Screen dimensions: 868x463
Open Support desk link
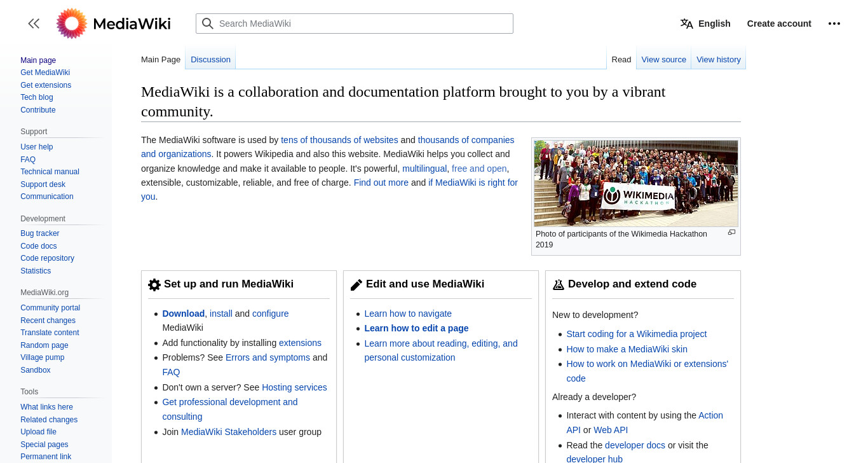[43, 184]
